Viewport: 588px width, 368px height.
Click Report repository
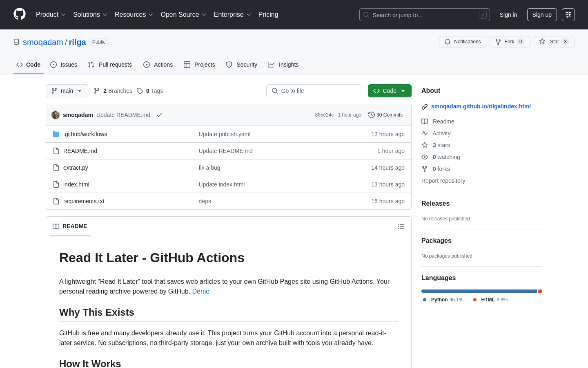click(x=443, y=181)
